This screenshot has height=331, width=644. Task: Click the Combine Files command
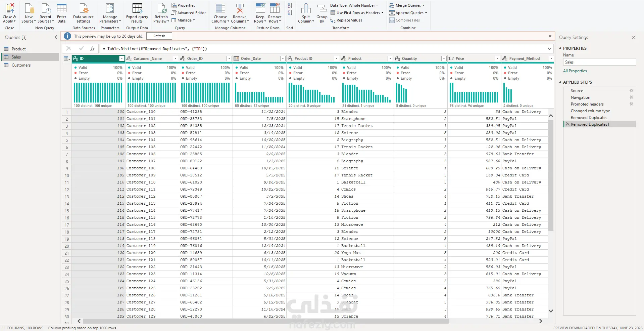point(404,20)
